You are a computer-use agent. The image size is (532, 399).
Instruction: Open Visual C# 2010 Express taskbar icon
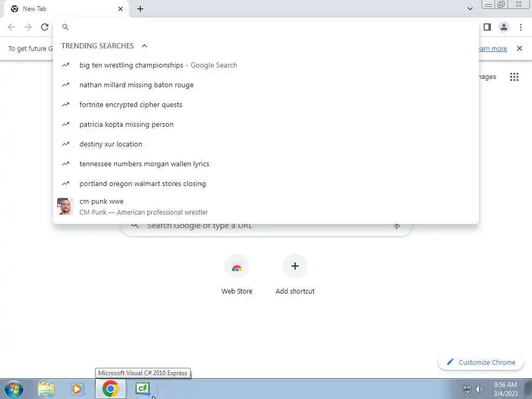tap(142, 389)
